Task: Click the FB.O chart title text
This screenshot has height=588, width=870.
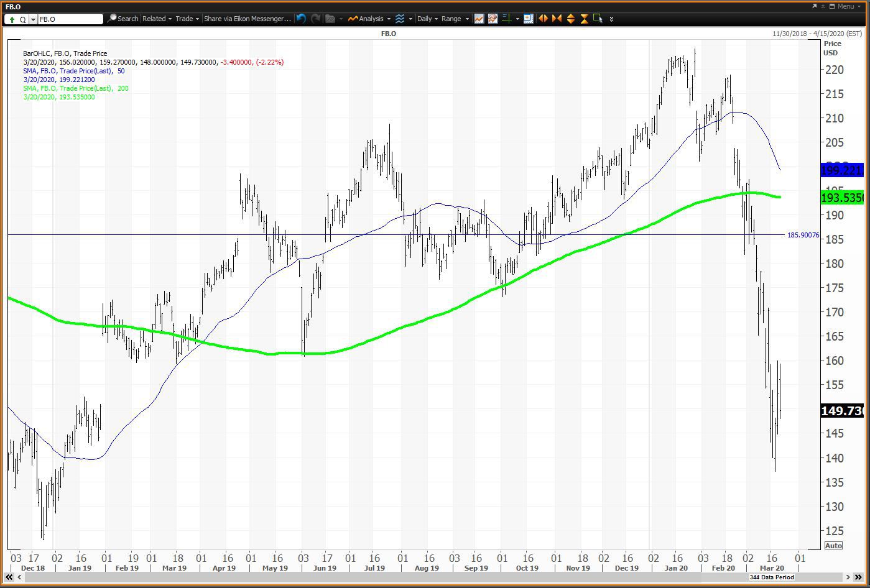Action: click(x=389, y=34)
